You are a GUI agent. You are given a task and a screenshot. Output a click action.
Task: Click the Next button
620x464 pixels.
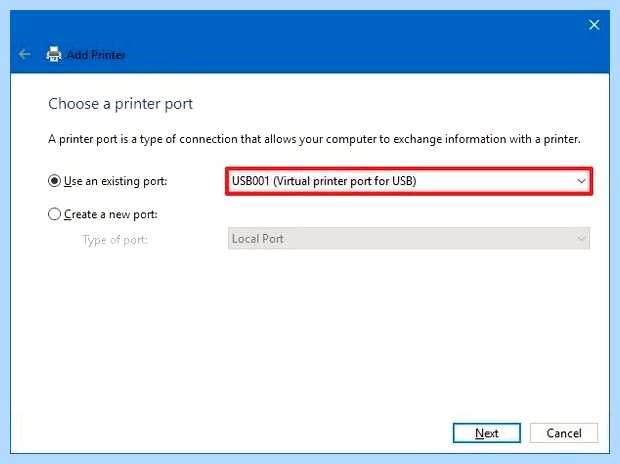(486, 433)
